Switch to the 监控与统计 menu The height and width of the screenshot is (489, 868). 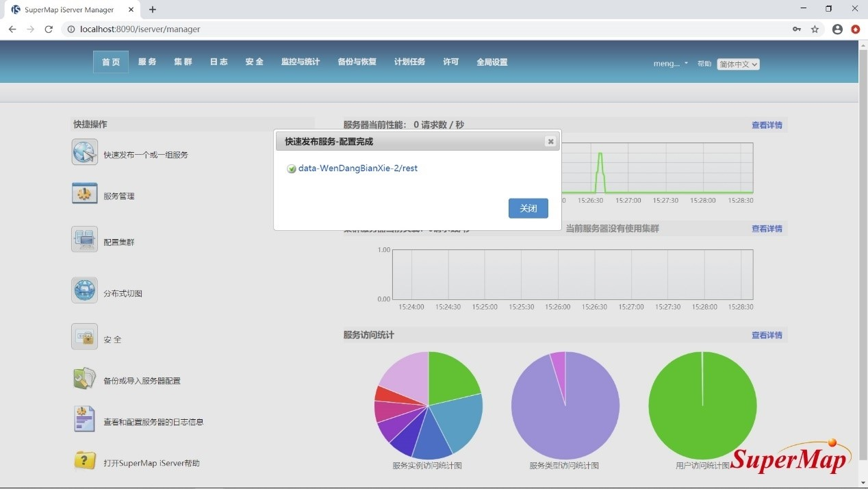pyautogui.click(x=301, y=62)
